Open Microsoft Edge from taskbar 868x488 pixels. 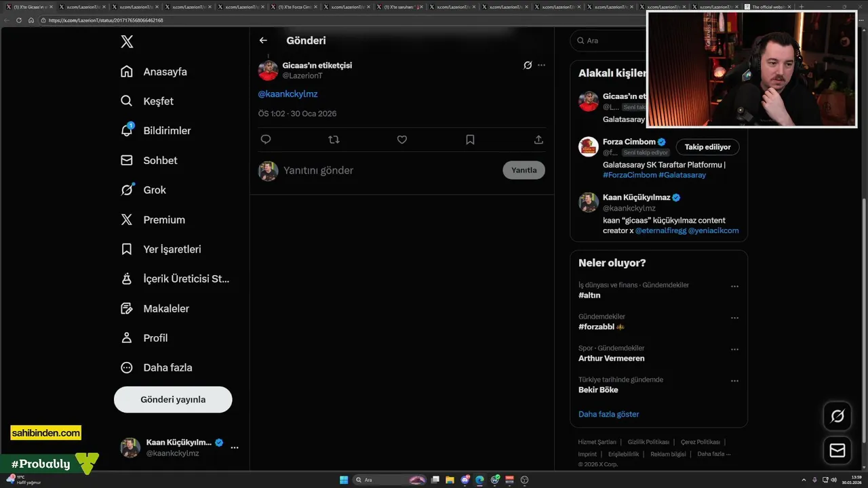(x=480, y=480)
